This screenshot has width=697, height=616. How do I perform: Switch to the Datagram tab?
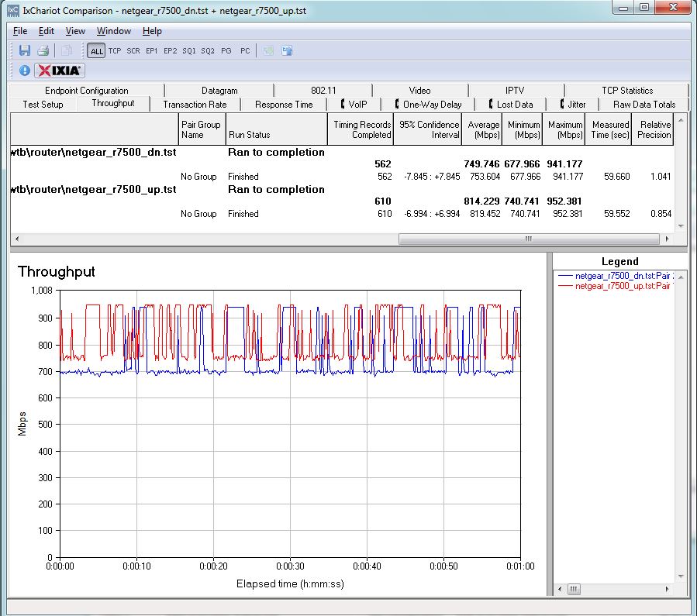(x=219, y=90)
